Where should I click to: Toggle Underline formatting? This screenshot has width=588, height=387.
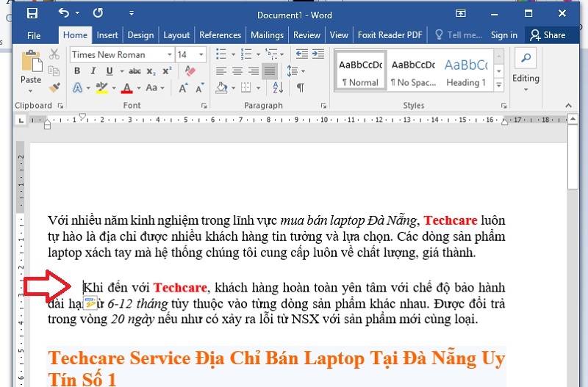point(110,70)
